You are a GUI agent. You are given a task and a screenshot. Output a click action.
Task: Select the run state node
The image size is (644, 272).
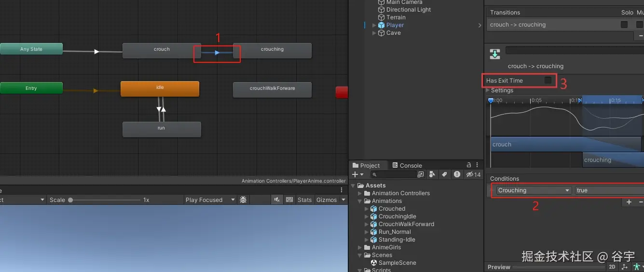point(162,129)
